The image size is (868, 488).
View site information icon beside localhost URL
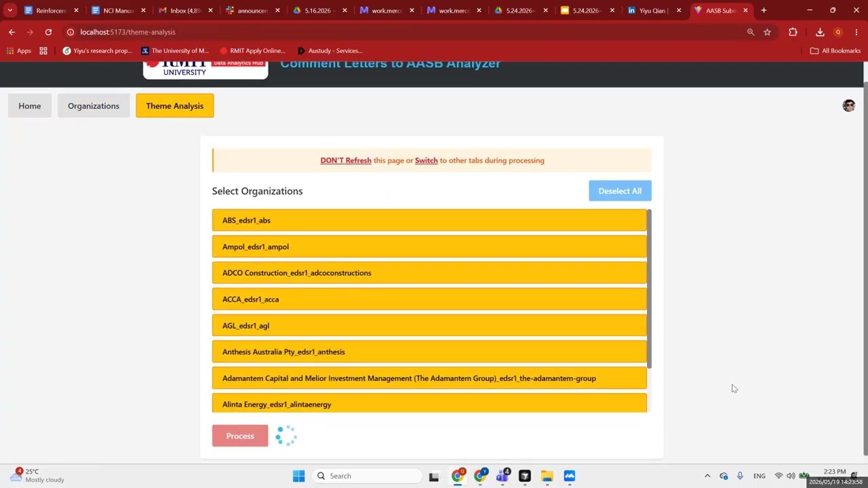(70, 32)
